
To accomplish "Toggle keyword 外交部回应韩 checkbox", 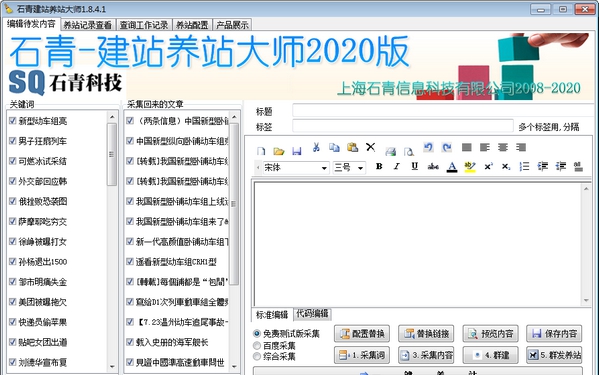I will (x=13, y=181).
